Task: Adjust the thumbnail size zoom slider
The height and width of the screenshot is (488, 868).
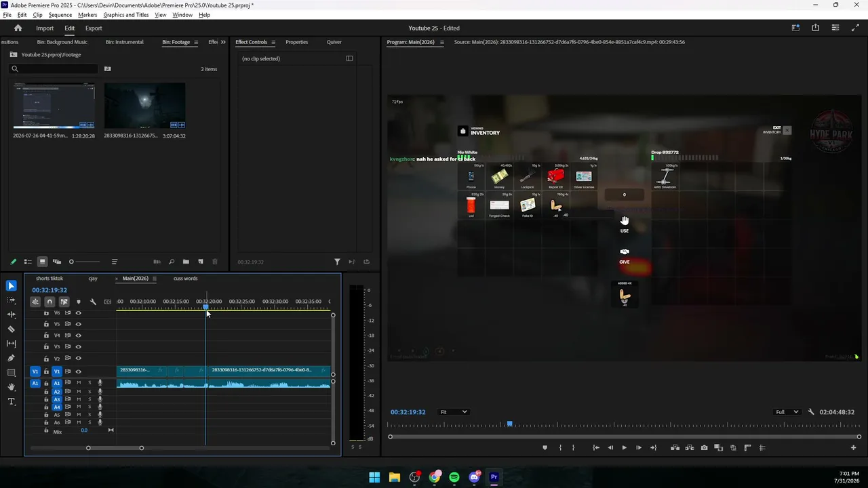Action: tap(85, 262)
